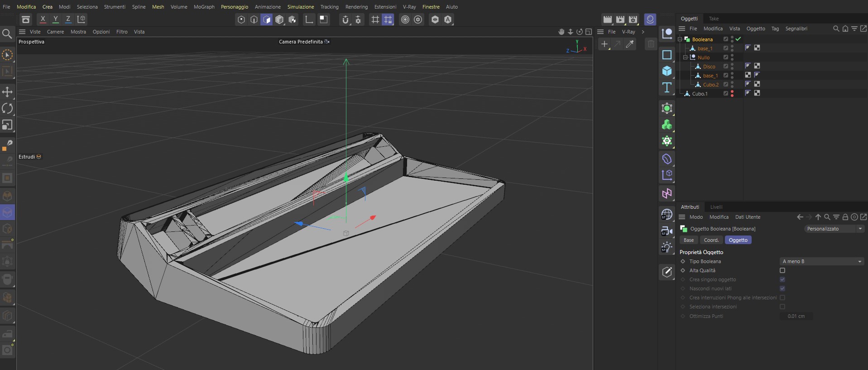Open the MoGraph menu

pyautogui.click(x=204, y=7)
